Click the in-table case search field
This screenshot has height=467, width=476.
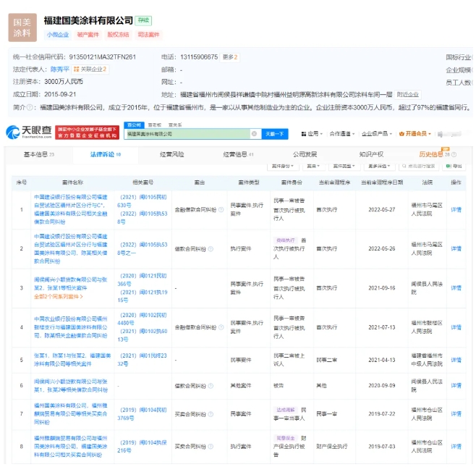(x=422, y=166)
